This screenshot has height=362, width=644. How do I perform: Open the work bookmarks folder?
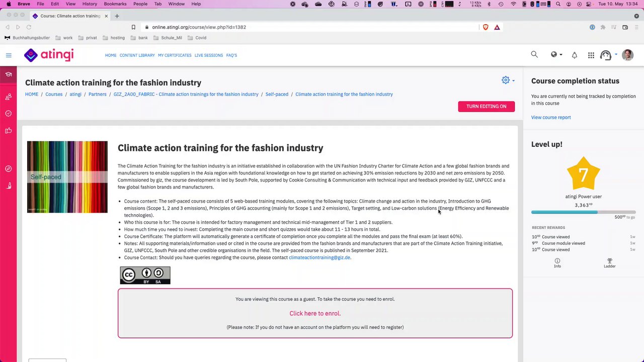[x=64, y=38]
